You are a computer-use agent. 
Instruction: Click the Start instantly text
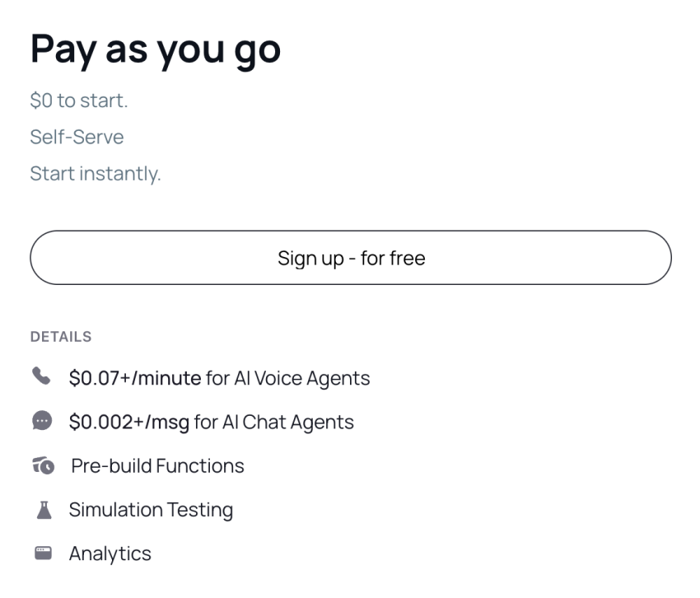95,173
